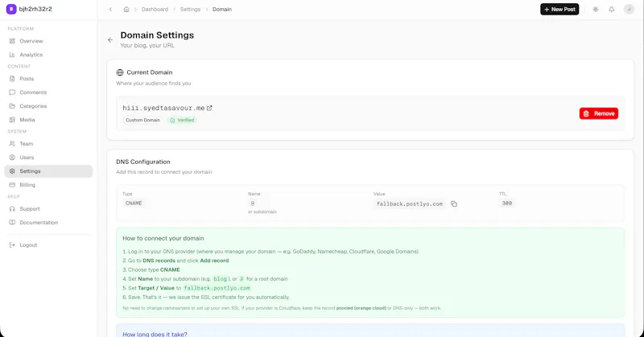This screenshot has height=337, width=644.
Task: Click the Custom Domain badge
Action: [x=143, y=121]
